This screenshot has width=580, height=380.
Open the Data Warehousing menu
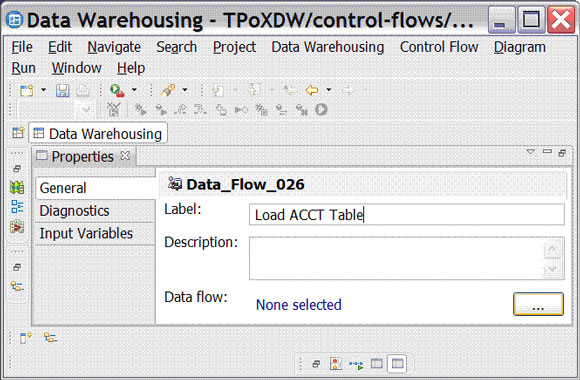tap(328, 47)
